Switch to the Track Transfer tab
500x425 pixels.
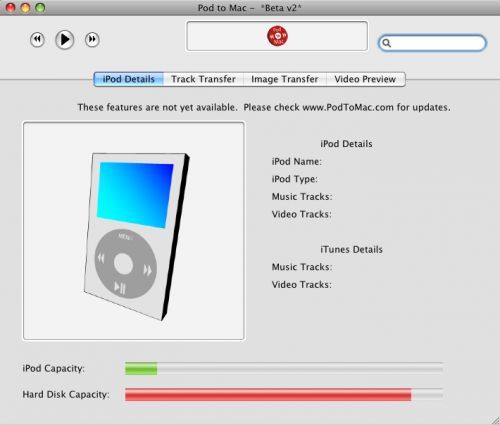203,79
